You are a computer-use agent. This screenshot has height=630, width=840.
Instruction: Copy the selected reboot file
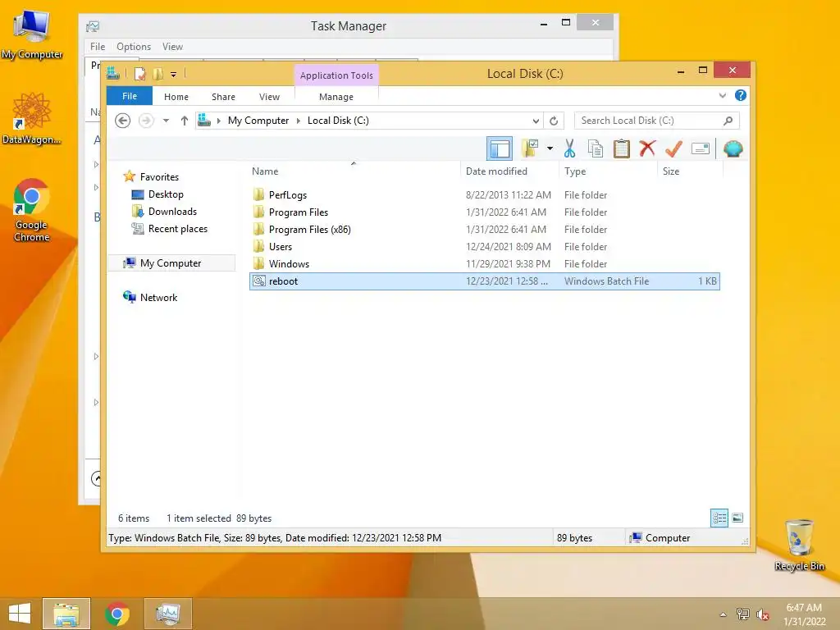(x=596, y=148)
